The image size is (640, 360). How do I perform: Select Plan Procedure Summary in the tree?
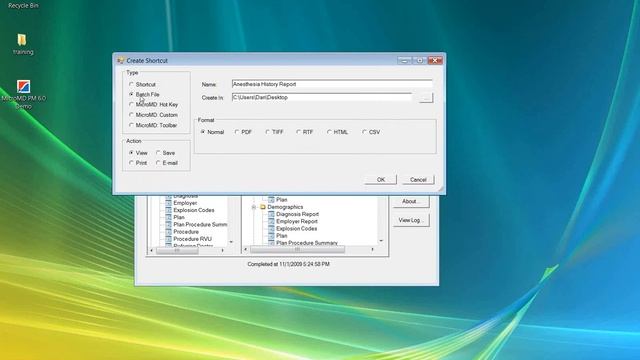tap(307, 242)
